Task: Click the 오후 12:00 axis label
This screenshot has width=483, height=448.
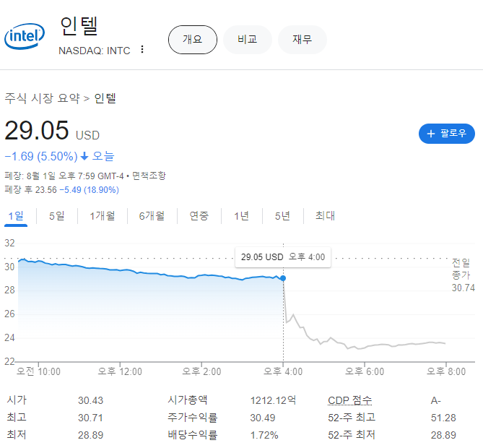Action: tap(120, 371)
